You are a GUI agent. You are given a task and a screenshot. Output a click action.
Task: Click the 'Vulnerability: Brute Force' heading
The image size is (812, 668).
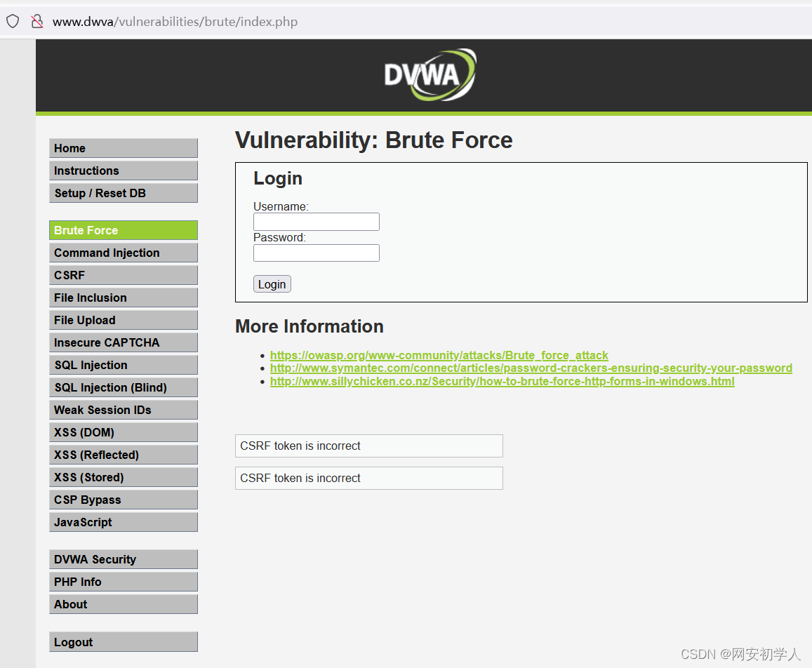[x=374, y=140]
